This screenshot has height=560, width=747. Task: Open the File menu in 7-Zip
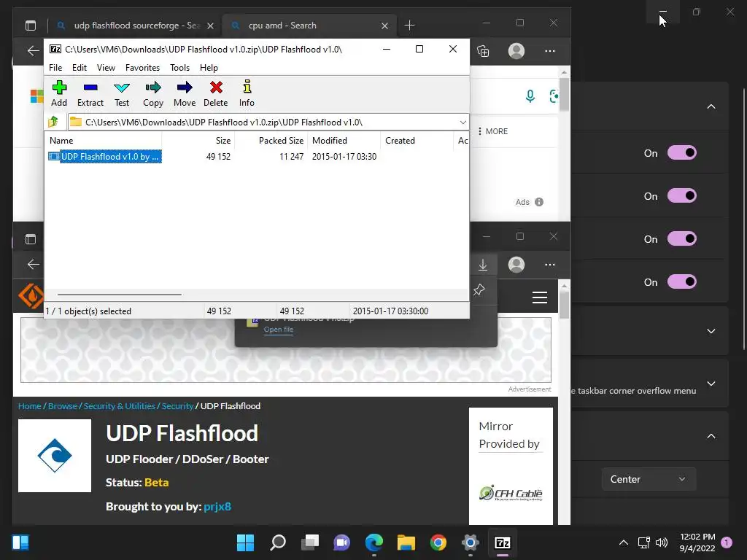55,68
